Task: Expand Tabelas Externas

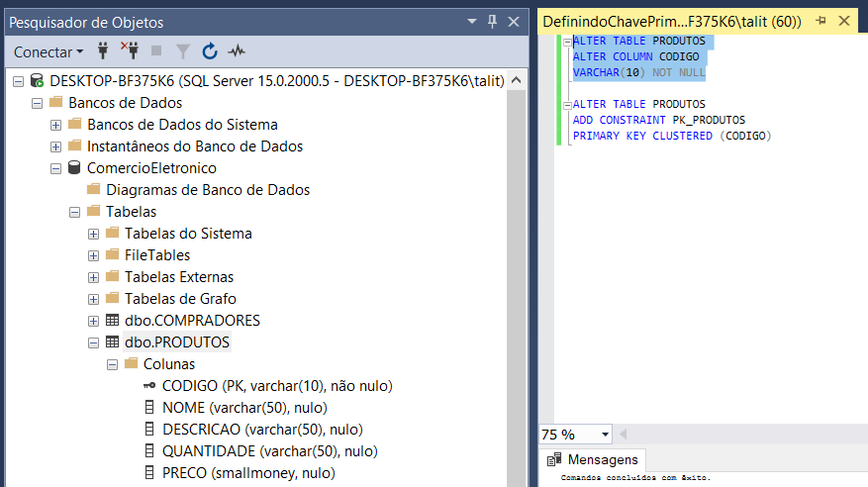Action: [x=94, y=277]
